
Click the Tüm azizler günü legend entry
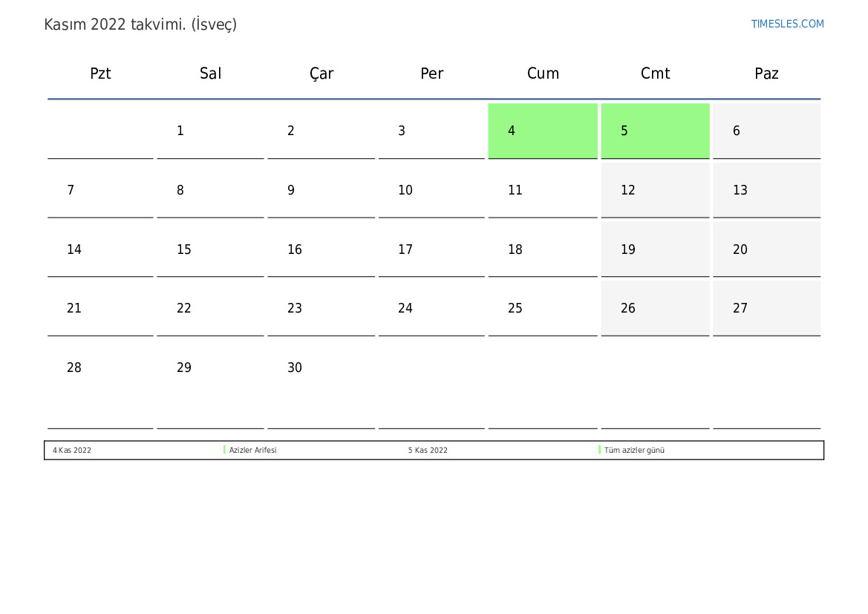point(634,450)
